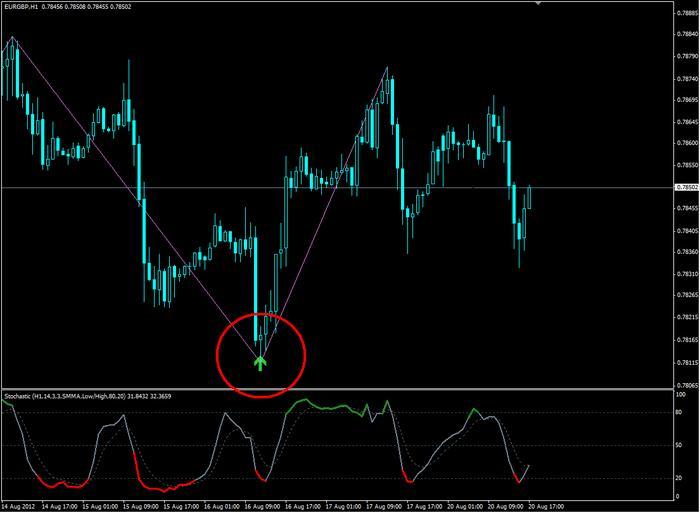Image resolution: width=700 pixels, height=513 pixels.
Task: Click the 0.78405 price axis label
Action: tap(688, 231)
